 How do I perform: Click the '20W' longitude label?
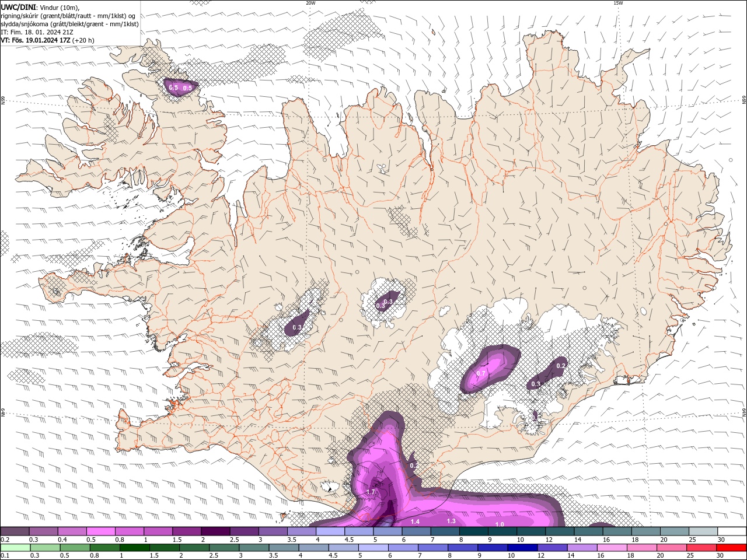(x=310, y=3)
